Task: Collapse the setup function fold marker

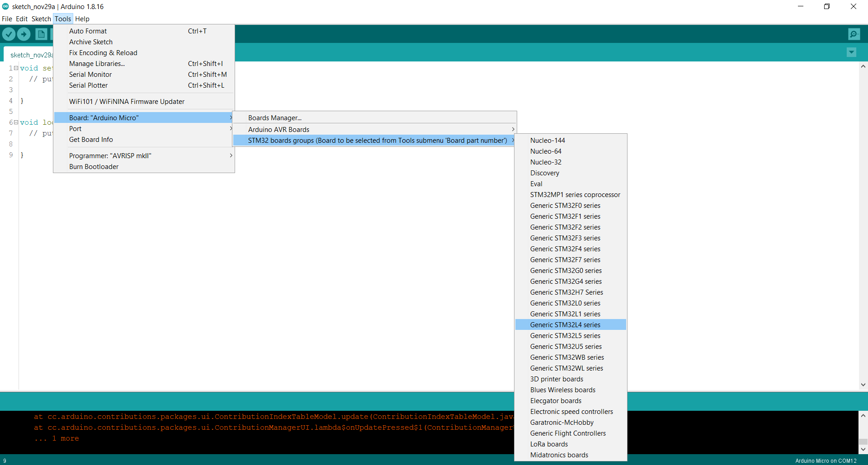Action: (x=16, y=68)
